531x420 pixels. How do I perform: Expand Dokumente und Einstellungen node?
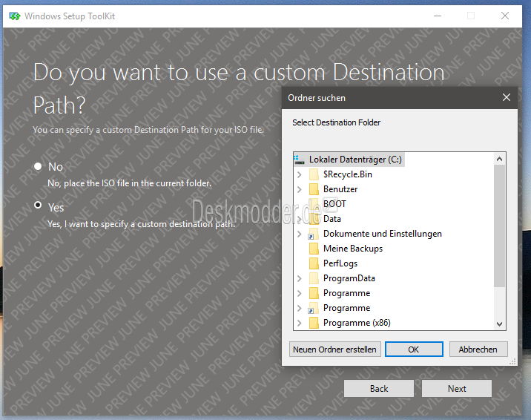pos(299,234)
